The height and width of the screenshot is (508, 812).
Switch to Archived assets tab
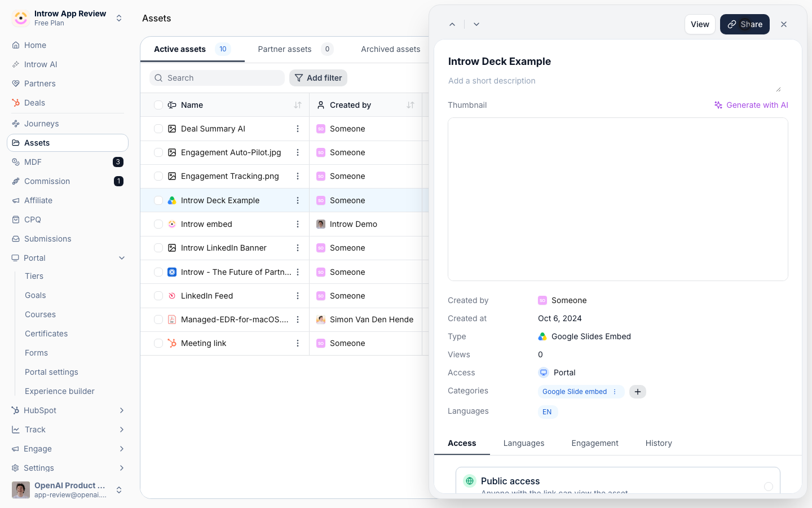(391, 49)
